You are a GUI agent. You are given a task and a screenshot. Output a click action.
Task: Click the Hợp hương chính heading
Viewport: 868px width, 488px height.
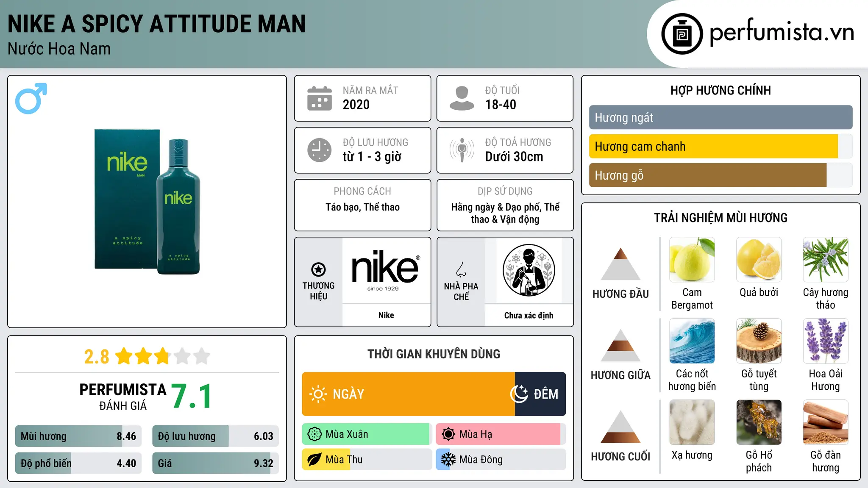coord(721,90)
